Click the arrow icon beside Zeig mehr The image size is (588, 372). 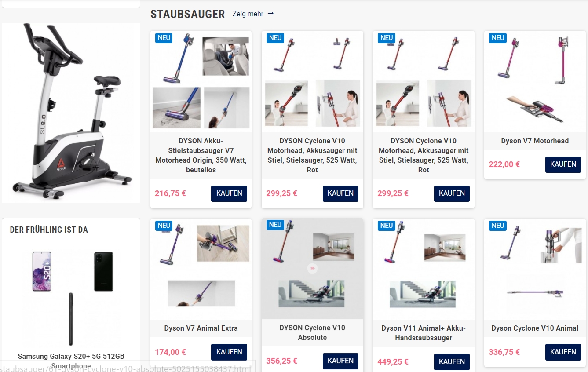[x=270, y=14]
